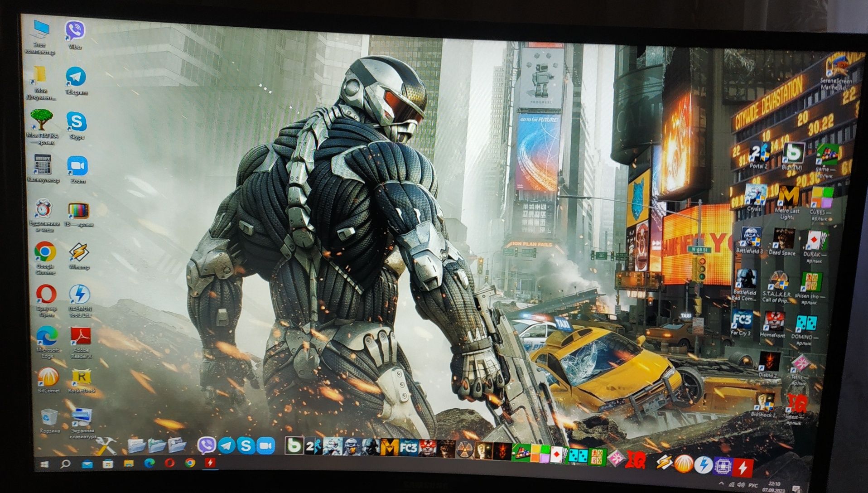Open Mail from the taskbar
This screenshot has width=868, height=493.
[87, 464]
